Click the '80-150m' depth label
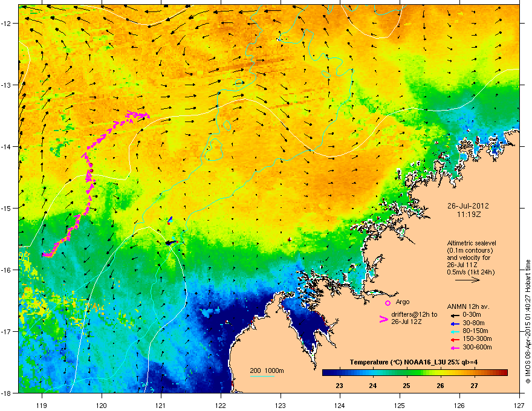Viewport: 532px width, 411px height. 475,331
